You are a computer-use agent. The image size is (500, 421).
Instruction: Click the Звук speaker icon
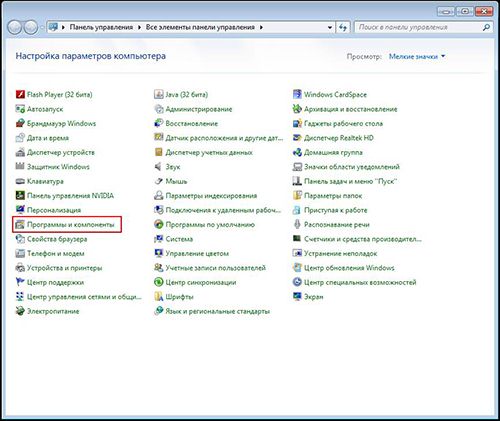pyautogui.click(x=158, y=167)
